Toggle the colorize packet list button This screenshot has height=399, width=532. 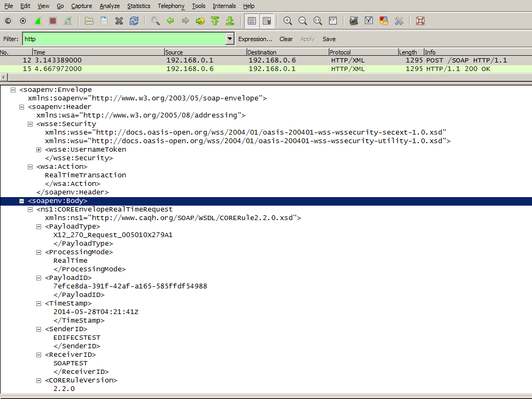click(252, 21)
